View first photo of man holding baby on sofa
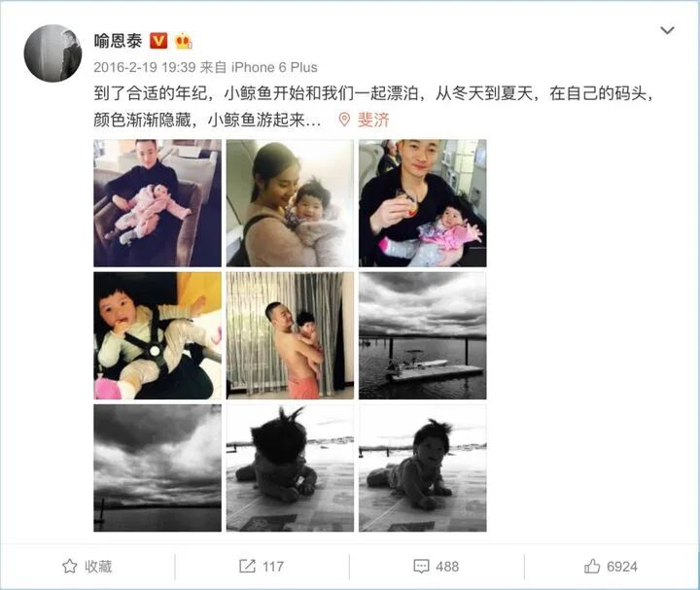Screen dimensions: 700x590 (157, 203)
